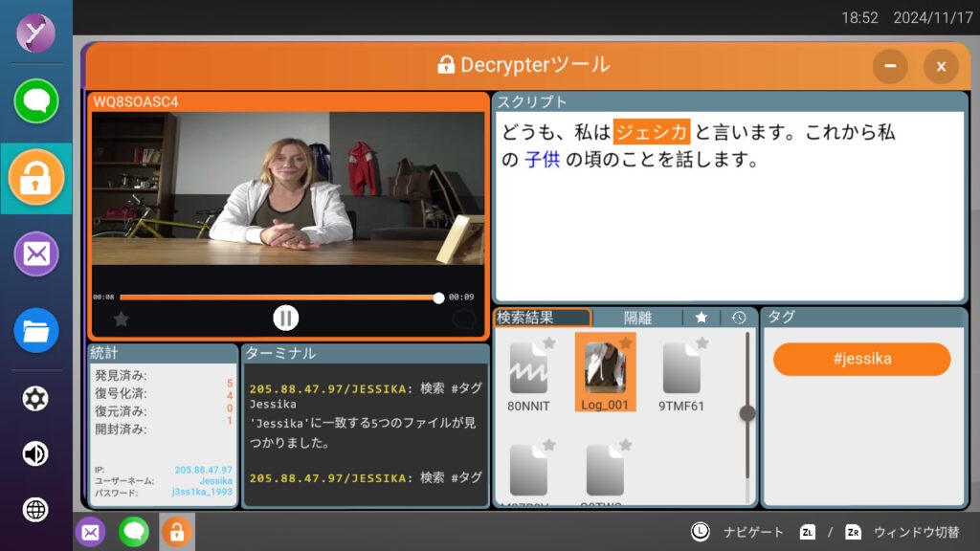Open the settings gear in sidebar
Image resolution: width=980 pixels, height=551 pixels.
[35, 399]
